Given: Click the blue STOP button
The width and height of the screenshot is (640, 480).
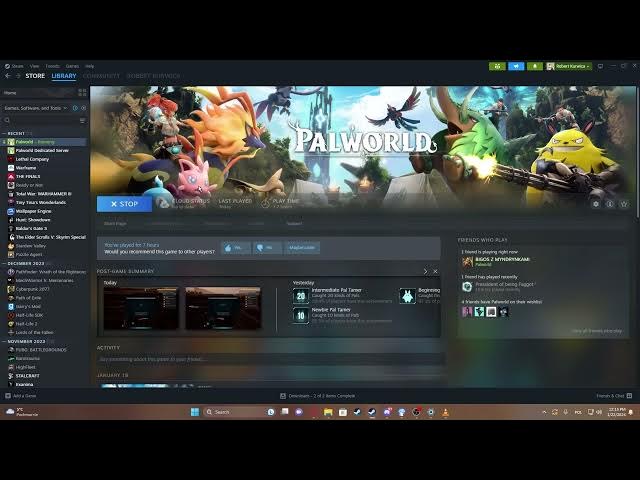Looking at the screenshot, I should pyautogui.click(x=124, y=204).
